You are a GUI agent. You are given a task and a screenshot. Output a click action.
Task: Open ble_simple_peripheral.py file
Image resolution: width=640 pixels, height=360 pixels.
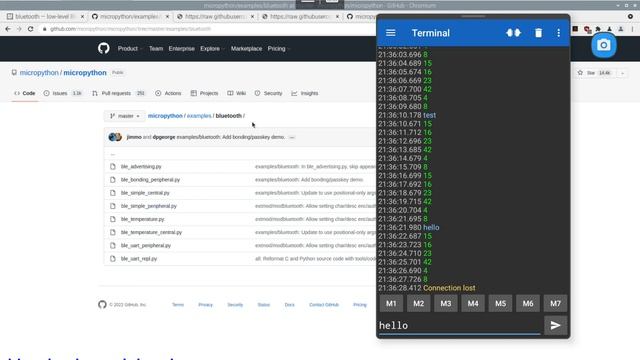click(149, 206)
